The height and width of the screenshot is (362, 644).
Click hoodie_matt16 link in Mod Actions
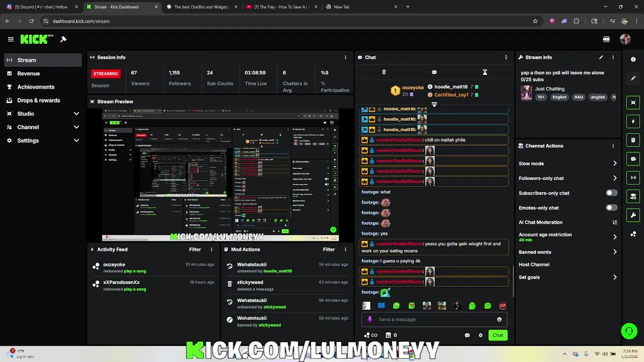(x=278, y=271)
